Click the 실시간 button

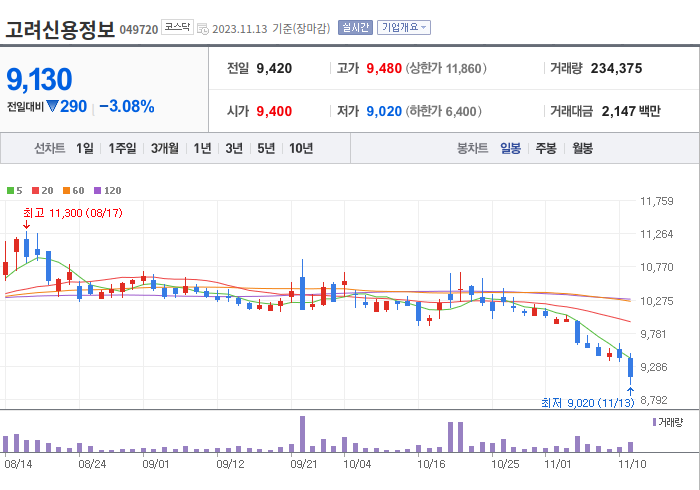click(x=355, y=28)
